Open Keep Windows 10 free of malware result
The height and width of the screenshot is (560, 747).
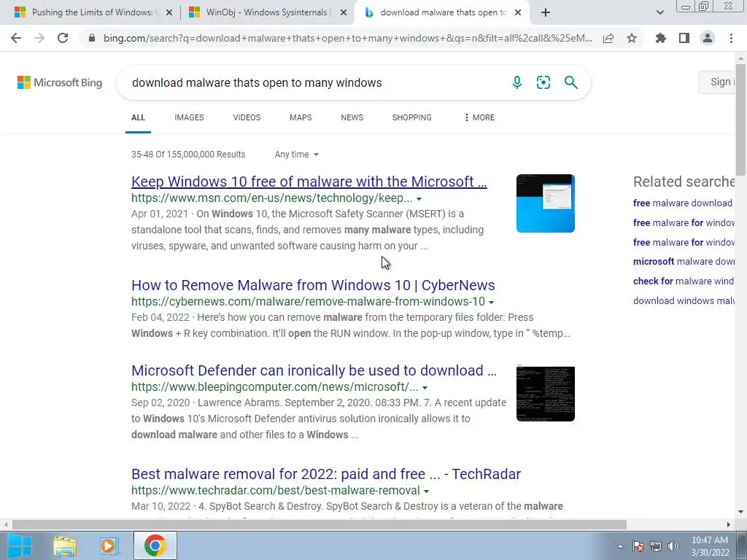click(x=309, y=182)
